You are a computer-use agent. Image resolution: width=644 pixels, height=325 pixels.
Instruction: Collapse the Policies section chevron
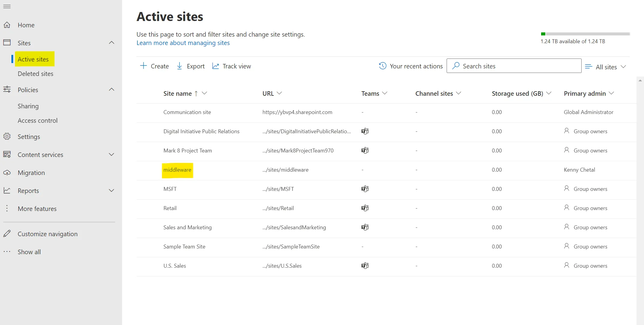click(x=112, y=89)
